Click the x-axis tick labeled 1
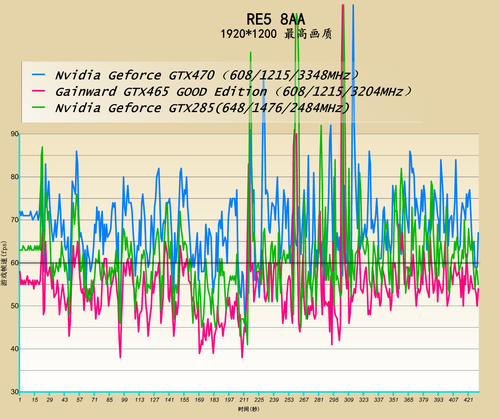Viewport: 500px width, 419px height. coord(20,399)
